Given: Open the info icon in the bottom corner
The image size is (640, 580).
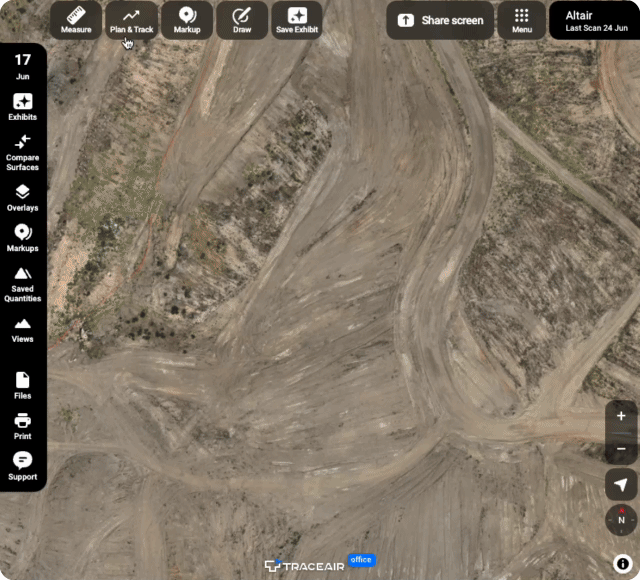Looking at the screenshot, I should click(622, 564).
